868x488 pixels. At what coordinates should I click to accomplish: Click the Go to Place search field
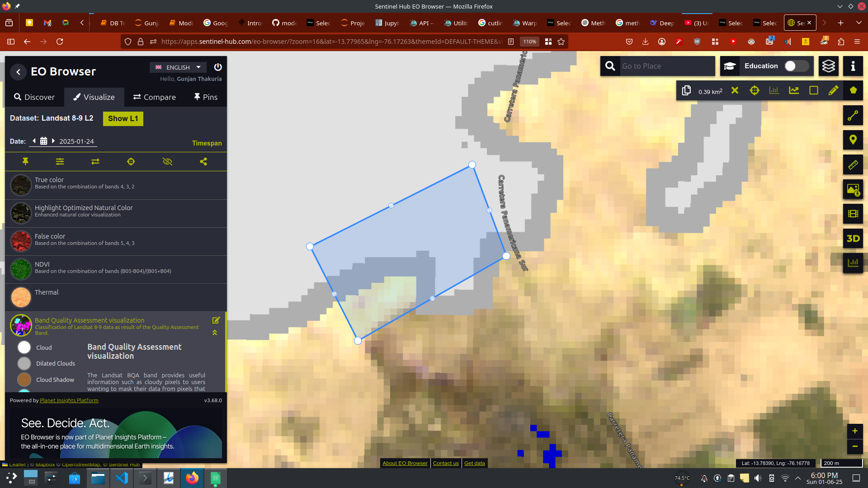click(x=667, y=66)
